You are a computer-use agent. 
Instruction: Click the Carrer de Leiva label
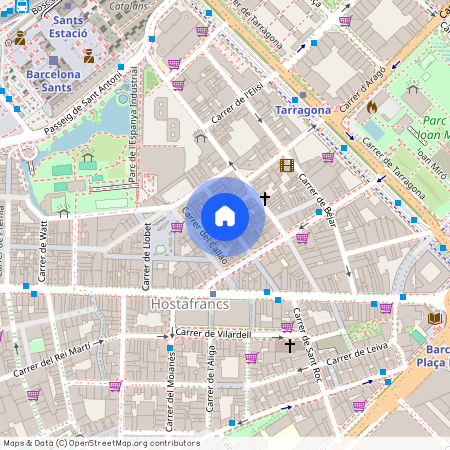coord(357,354)
